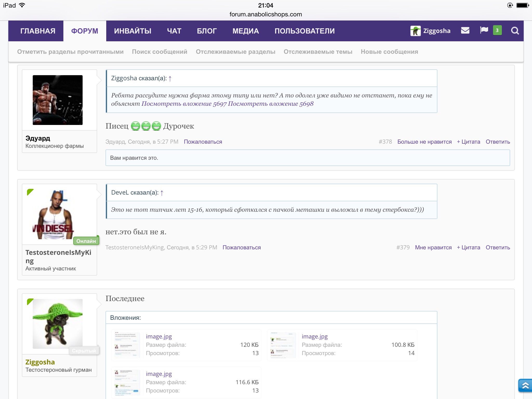
Task: Switch to the ИНВАЙТЫ tab
Action: coord(132,31)
